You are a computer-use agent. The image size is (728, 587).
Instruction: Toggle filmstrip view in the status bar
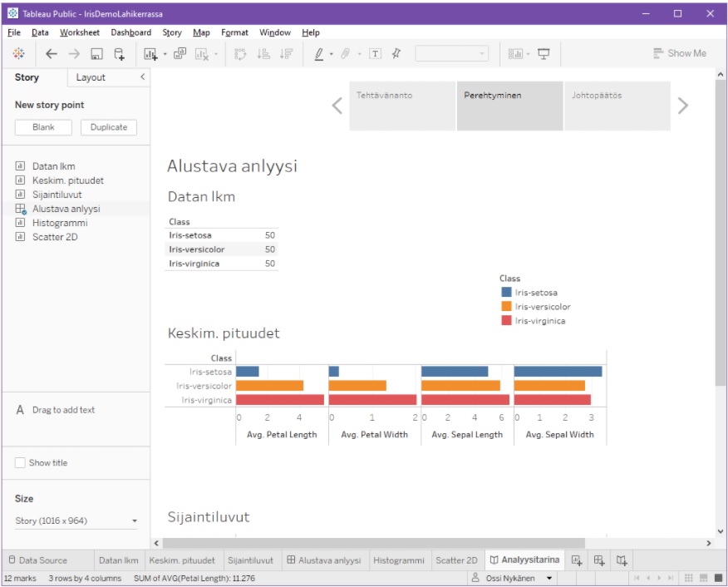703,576
